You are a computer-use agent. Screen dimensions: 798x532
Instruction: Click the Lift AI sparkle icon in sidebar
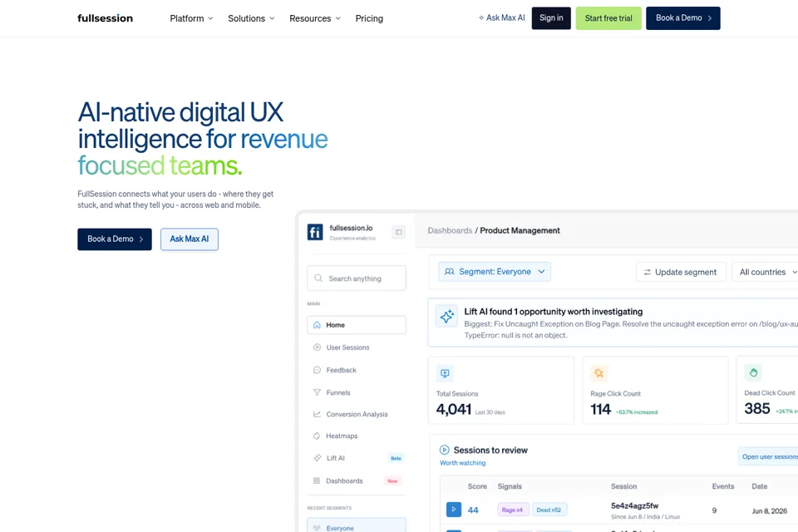pos(317,458)
